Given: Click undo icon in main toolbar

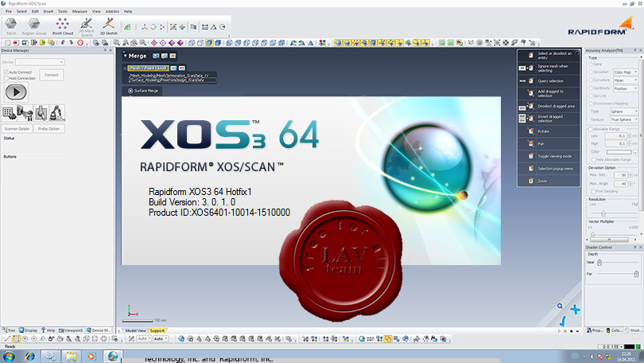Looking at the screenshot, I should 63,42.
